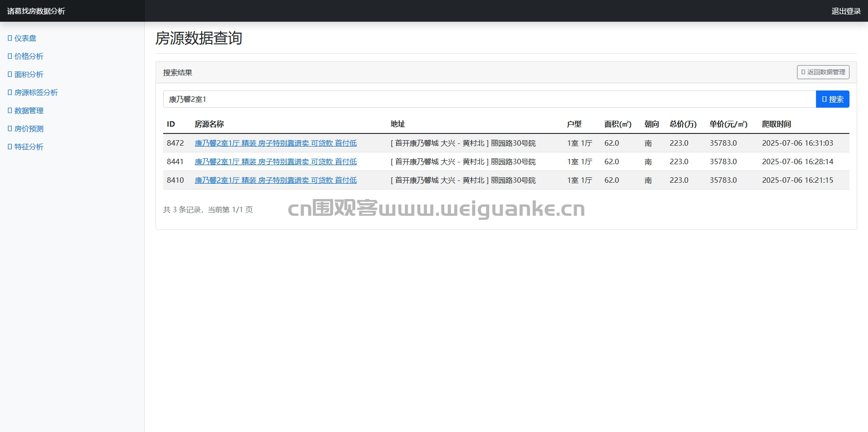The height and width of the screenshot is (432, 868).
Task: Click timestamp 2025-07-06 16:31:03
Action: pos(797,143)
